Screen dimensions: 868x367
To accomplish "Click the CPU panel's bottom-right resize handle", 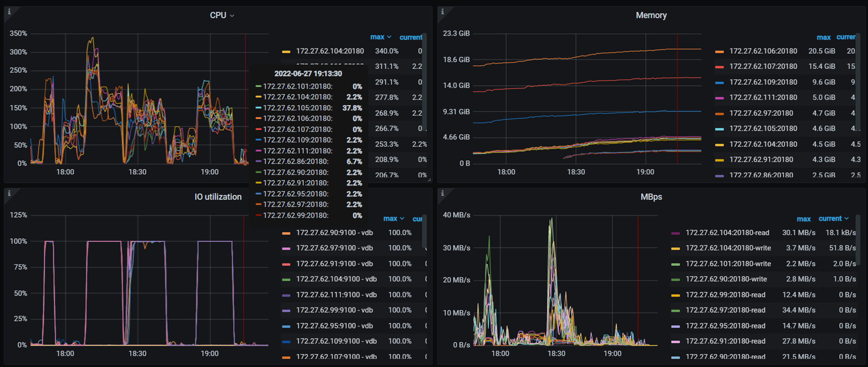I will coord(429,180).
